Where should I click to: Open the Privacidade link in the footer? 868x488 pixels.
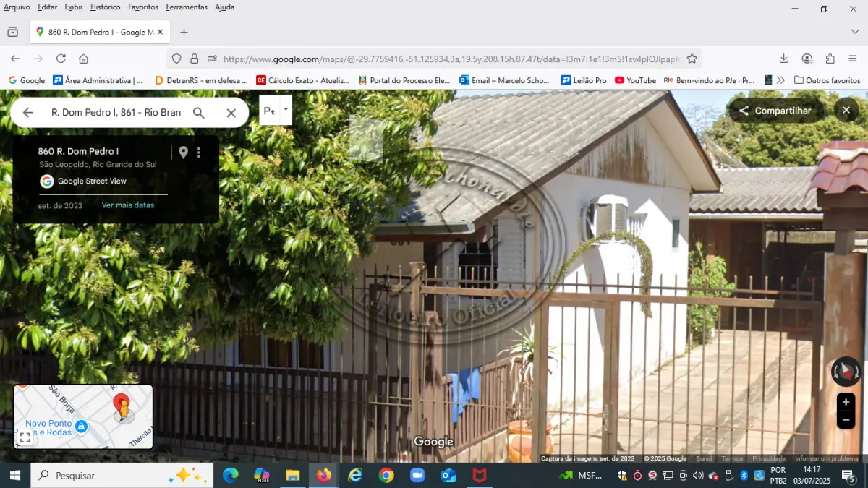(769, 458)
